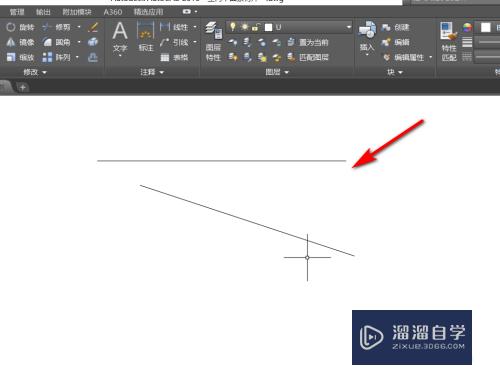Expand the Block (块) panel
The height and width of the screenshot is (375, 500).
click(x=395, y=72)
